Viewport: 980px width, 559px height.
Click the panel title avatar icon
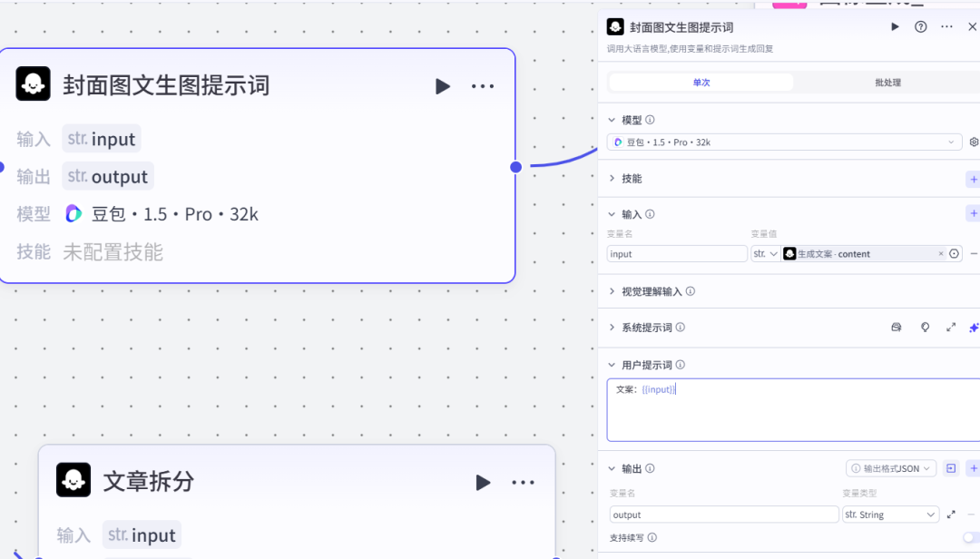tap(615, 26)
